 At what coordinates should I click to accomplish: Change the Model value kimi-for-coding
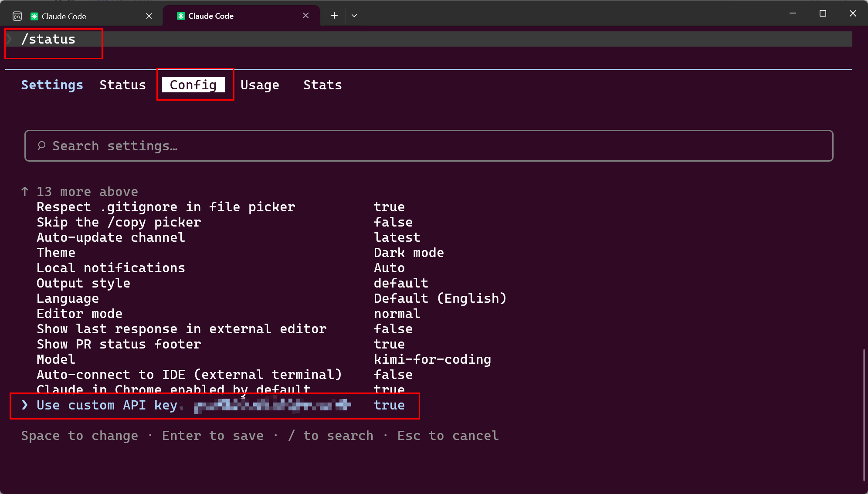tap(433, 359)
